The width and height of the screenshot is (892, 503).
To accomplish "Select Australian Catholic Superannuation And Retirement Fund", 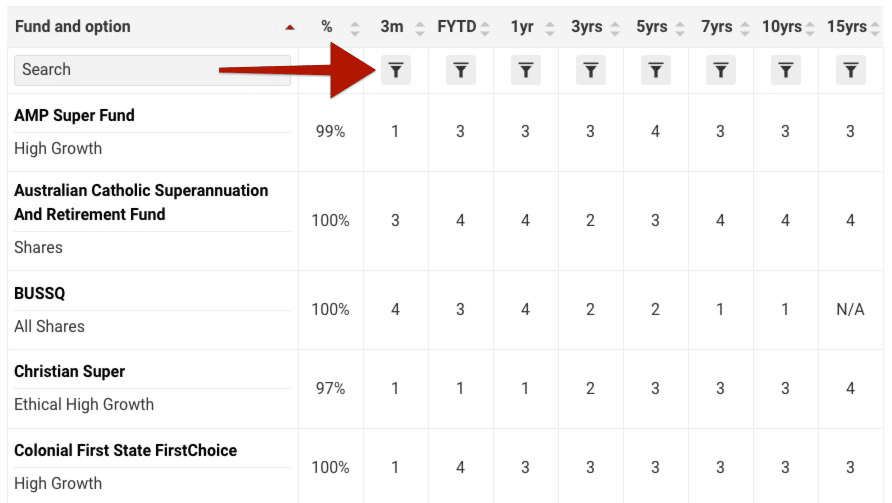I will 141,202.
